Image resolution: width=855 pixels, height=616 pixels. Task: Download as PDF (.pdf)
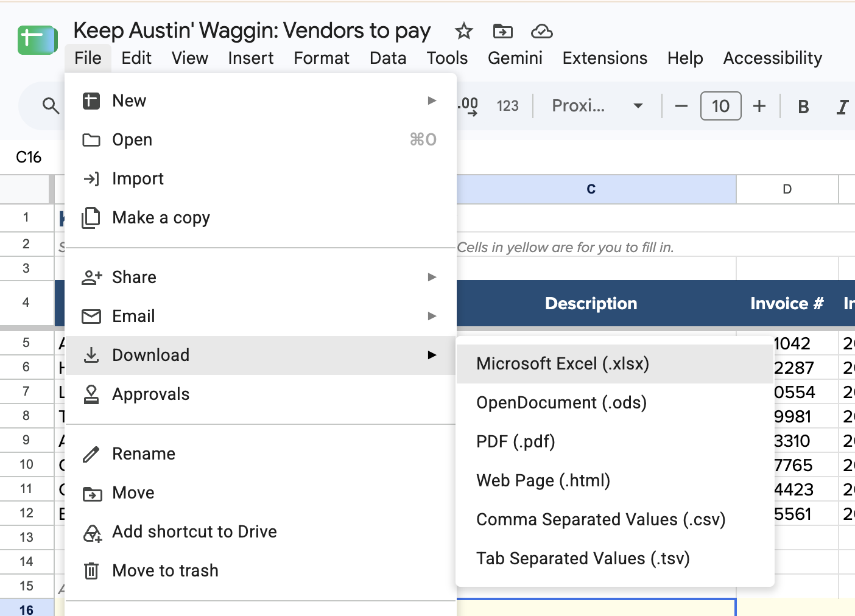tap(615, 442)
